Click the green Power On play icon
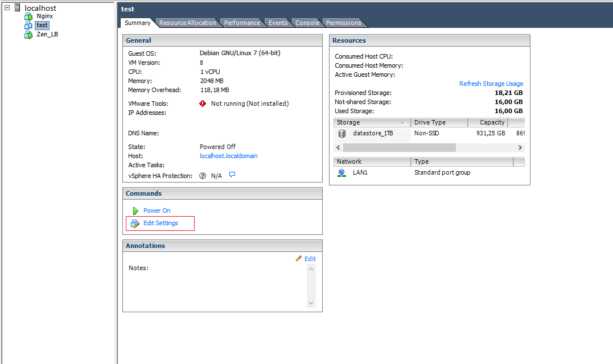613x364 pixels. point(135,210)
